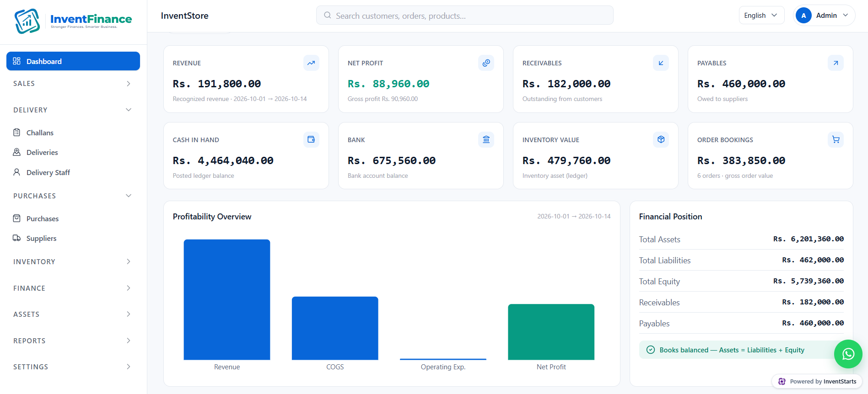Open the Purchases page
The width and height of the screenshot is (868, 394).
(73, 218)
